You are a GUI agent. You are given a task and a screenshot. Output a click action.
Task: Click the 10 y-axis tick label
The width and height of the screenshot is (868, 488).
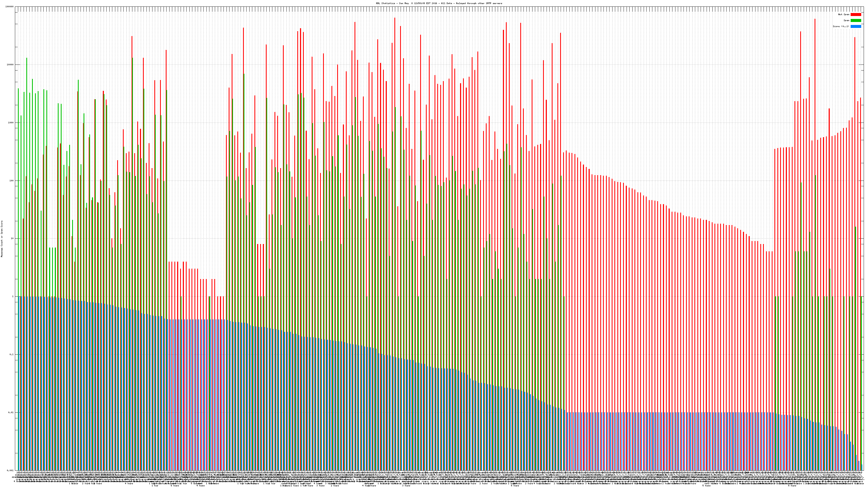tap(12, 239)
